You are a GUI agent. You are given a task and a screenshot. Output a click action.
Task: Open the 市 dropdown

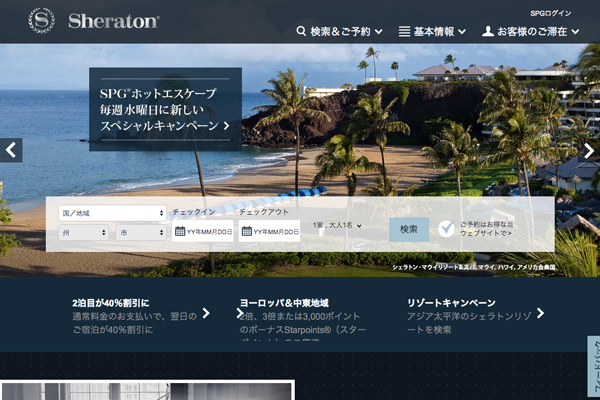141,232
